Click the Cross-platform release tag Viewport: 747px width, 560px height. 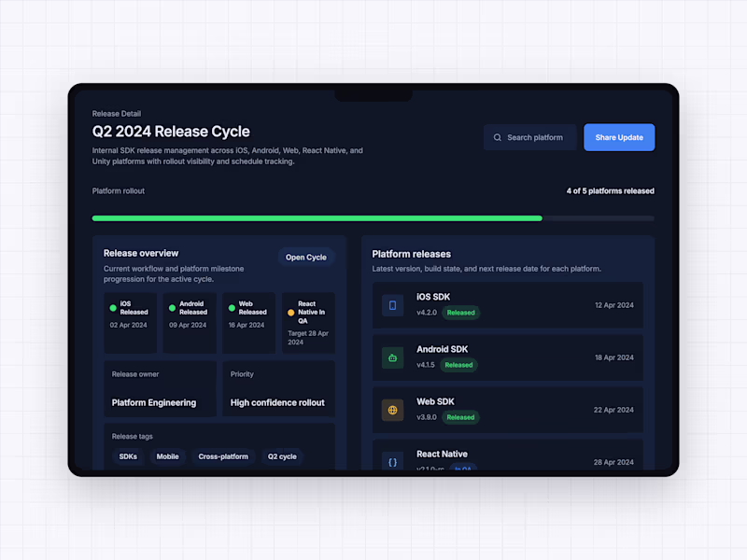[x=223, y=456]
